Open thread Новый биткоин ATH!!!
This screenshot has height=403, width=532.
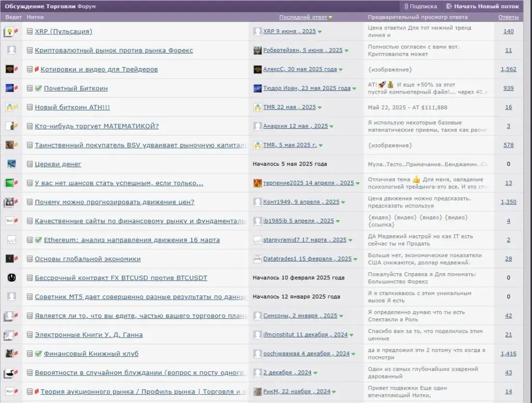72,107
